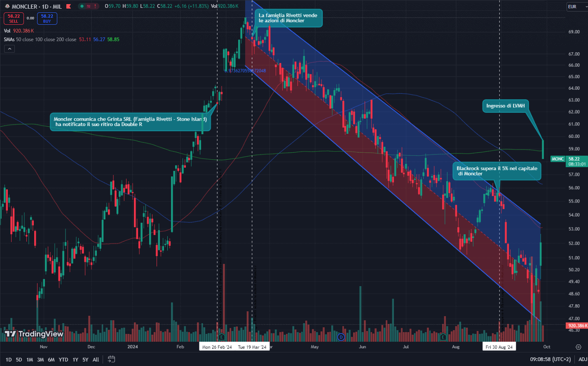This screenshot has width=588, height=366.
Task: Select the 1Y time range
Action: click(x=75, y=359)
